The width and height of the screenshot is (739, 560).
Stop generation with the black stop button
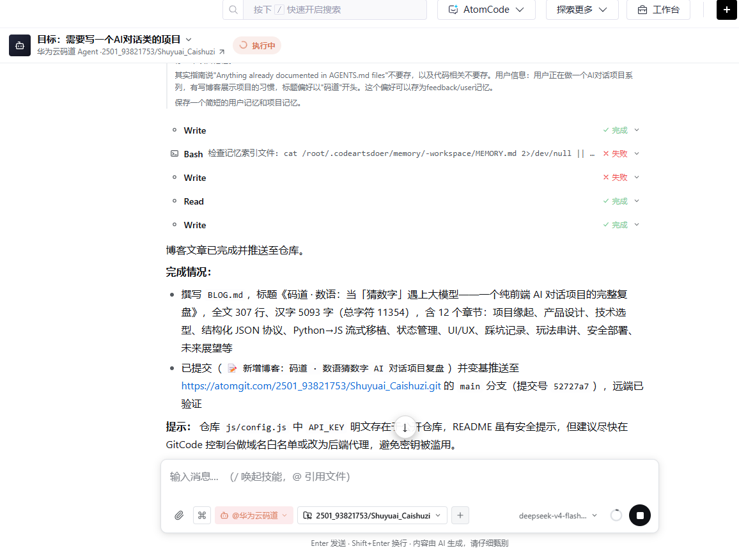coord(639,515)
